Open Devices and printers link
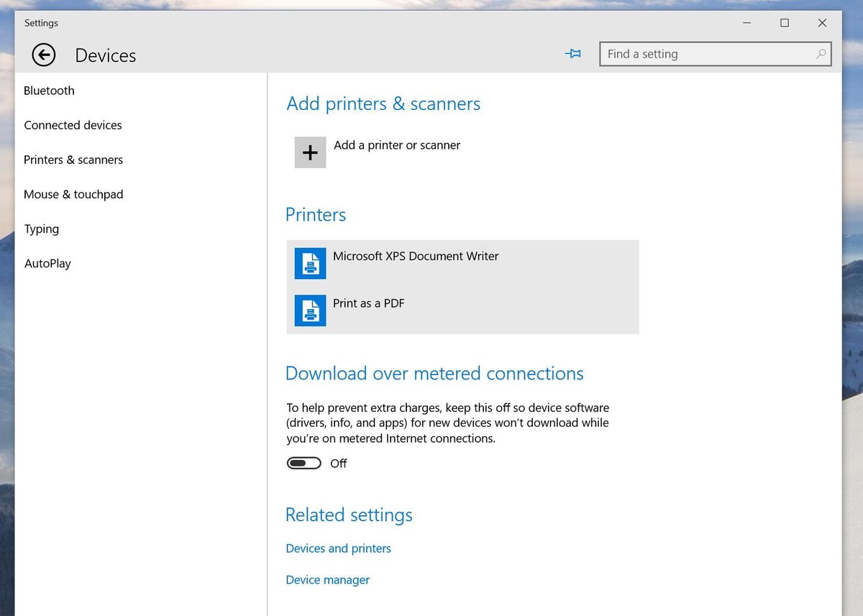 coord(338,548)
